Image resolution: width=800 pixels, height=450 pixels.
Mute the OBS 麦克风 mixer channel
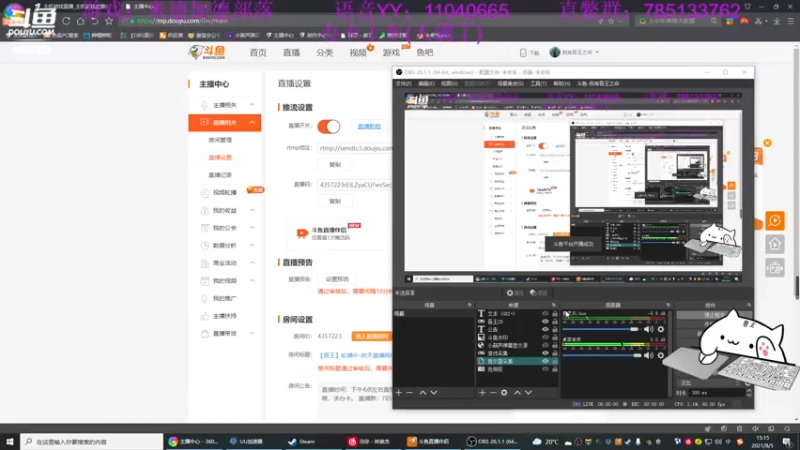click(x=648, y=329)
